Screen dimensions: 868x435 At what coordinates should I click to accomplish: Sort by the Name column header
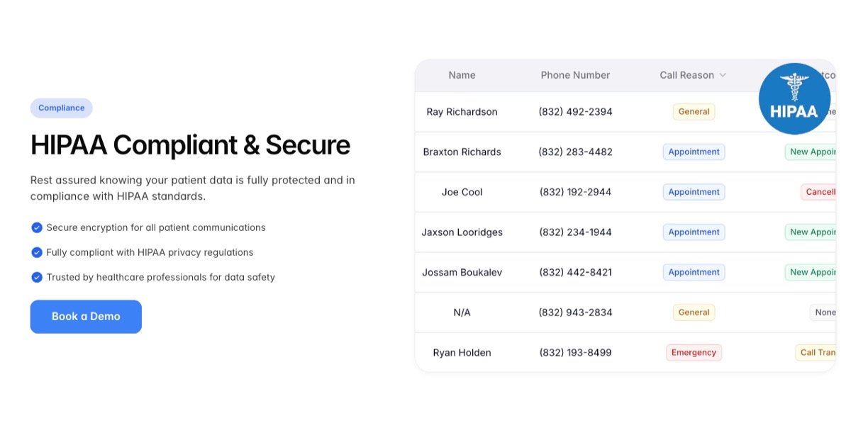tap(462, 75)
